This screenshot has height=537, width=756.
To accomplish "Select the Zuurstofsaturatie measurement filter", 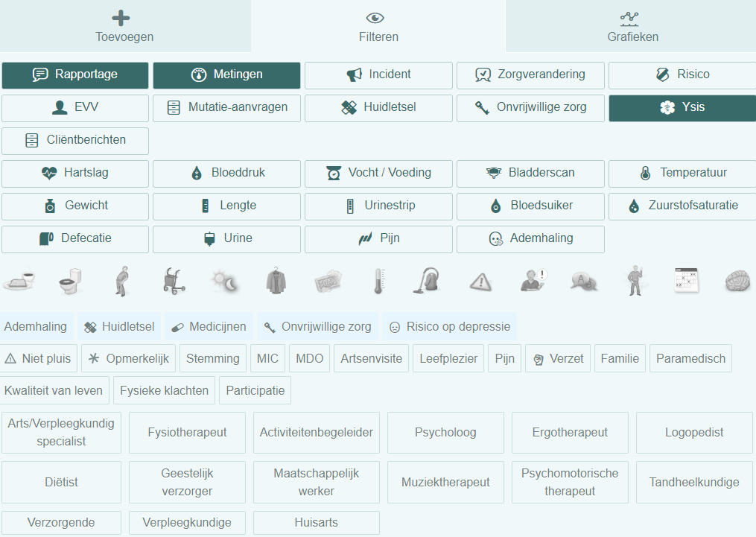I will pos(682,206).
